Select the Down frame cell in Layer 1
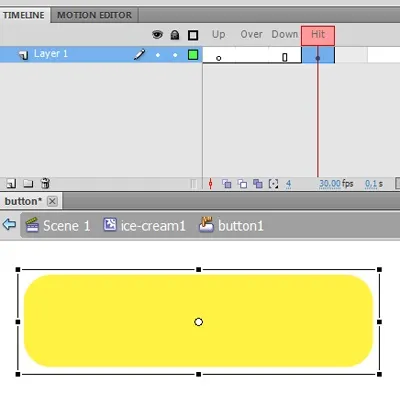This screenshot has width=400, height=406. click(285, 55)
